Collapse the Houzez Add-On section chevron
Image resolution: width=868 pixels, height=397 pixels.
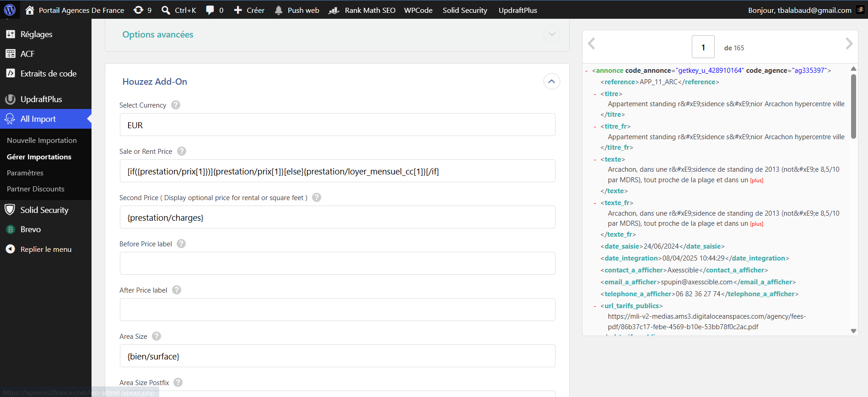click(x=552, y=82)
